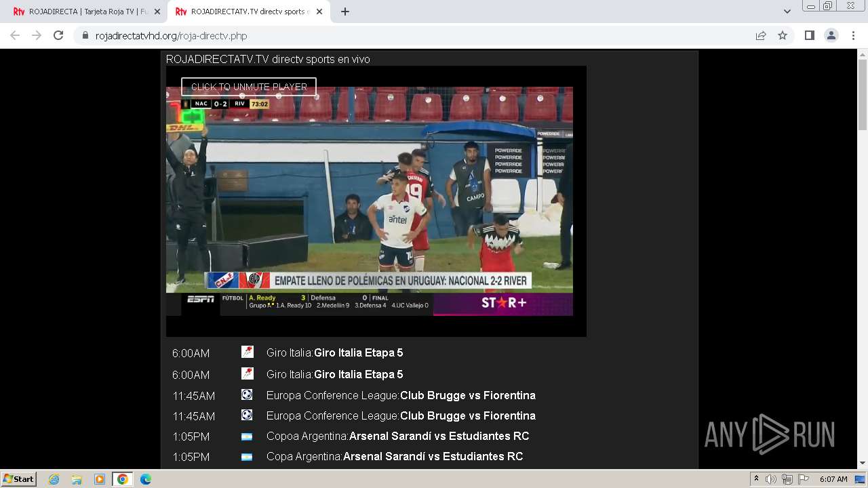Click the 6:07 AM taskbar clock
The image size is (868, 488).
[x=833, y=479]
